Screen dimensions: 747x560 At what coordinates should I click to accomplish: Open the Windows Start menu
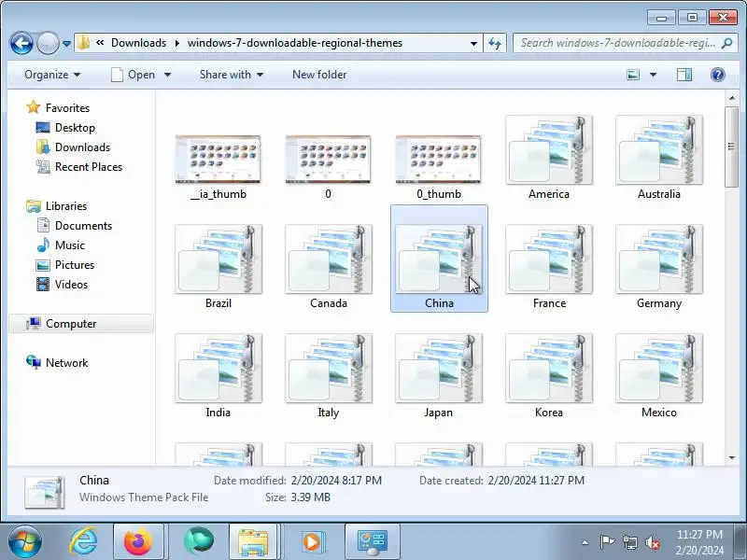(24, 542)
